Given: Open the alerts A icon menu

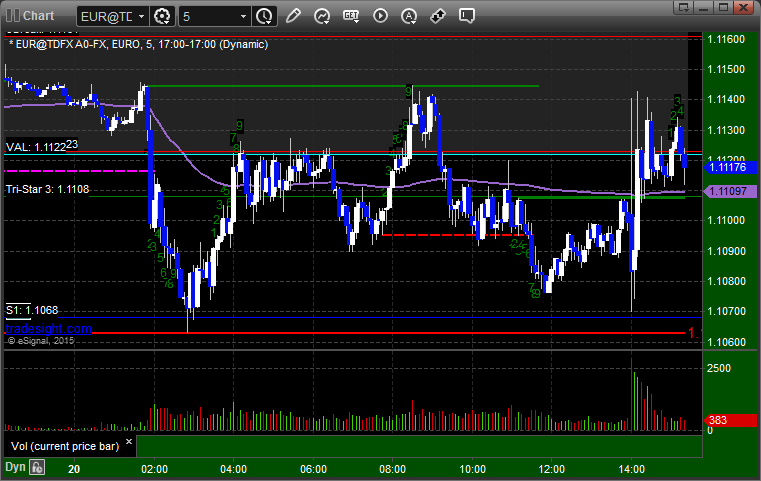Looking at the screenshot, I should 409,16.
